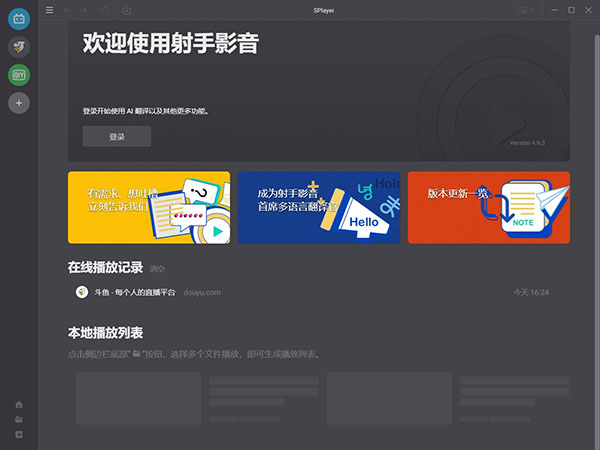The image size is (600, 450).
Task: Click the Douyu favicon in the history row
Action: [82, 292]
